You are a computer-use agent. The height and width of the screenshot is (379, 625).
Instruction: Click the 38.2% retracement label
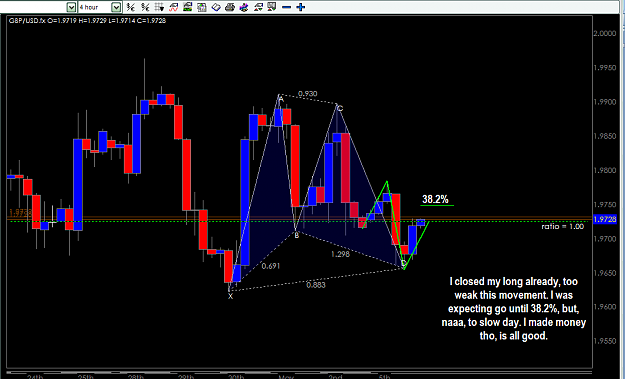point(435,199)
